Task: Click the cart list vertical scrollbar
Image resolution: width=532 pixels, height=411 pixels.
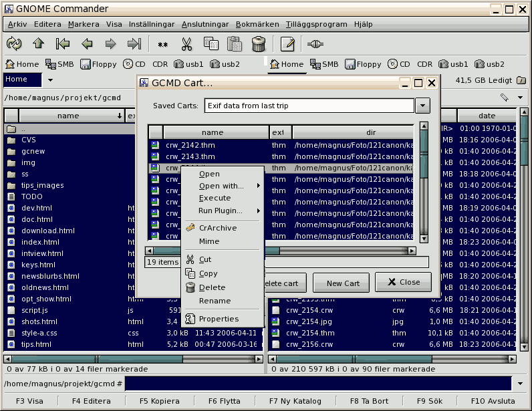Action: [424, 182]
